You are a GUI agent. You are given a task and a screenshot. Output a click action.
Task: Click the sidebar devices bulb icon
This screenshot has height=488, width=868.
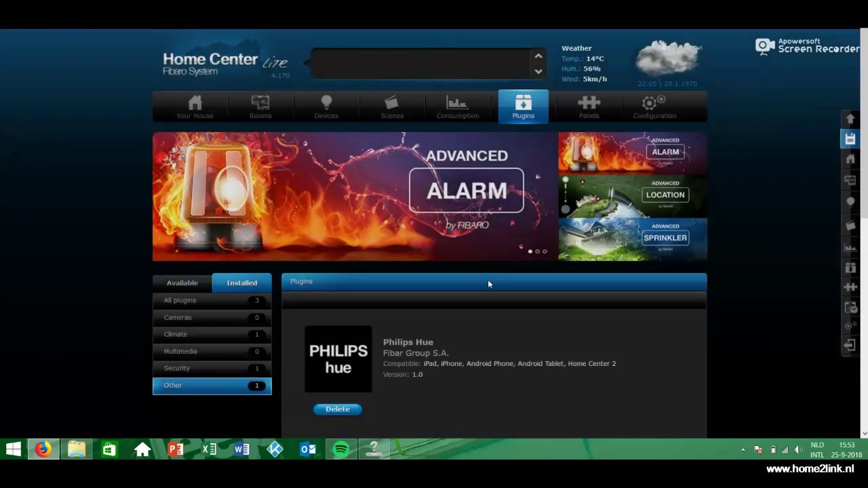pyautogui.click(x=850, y=202)
